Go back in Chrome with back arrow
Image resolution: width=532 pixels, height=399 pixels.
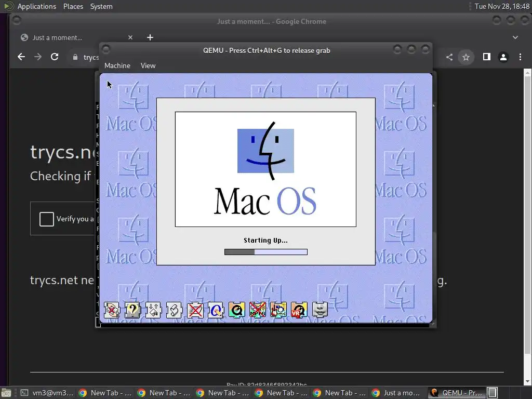point(21,57)
